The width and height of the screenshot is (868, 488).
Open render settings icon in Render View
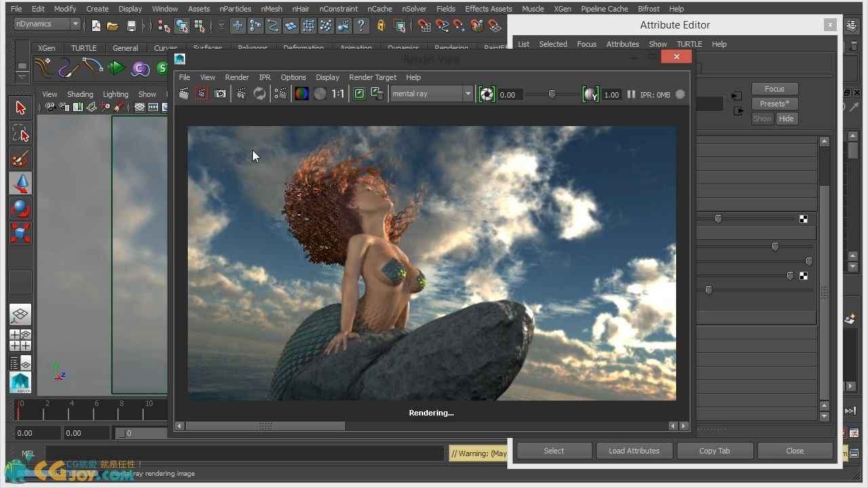pyautogui.click(x=280, y=94)
